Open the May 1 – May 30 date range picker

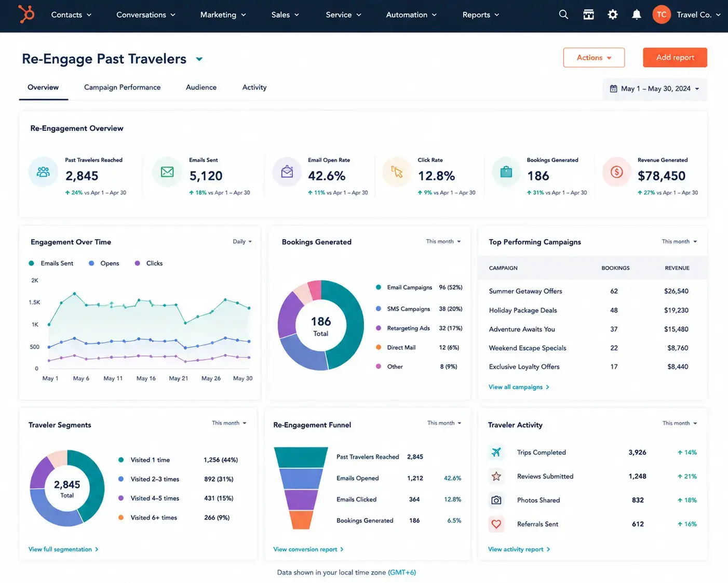click(x=654, y=89)
